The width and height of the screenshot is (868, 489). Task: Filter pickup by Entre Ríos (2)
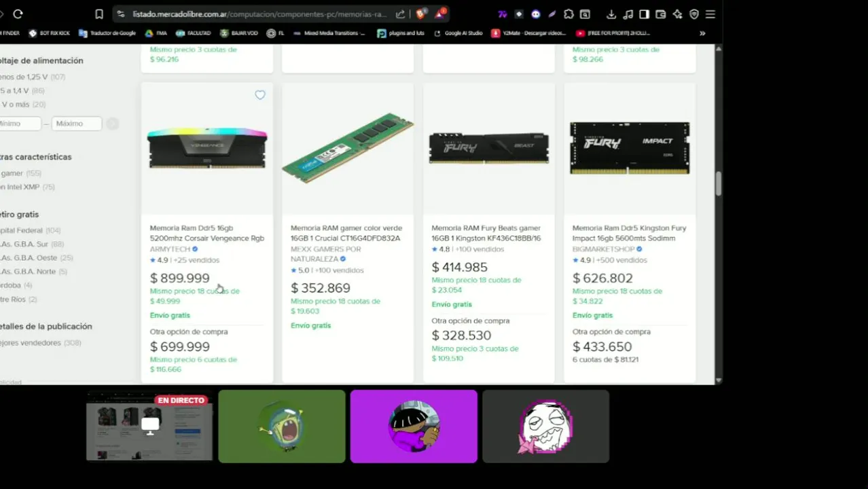(x=18, y=299)
